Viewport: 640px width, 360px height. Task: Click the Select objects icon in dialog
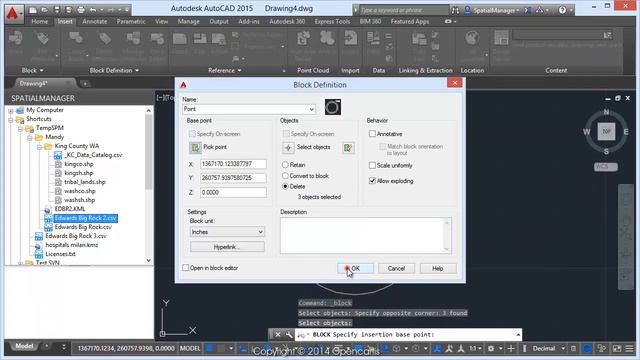[288, 148]
